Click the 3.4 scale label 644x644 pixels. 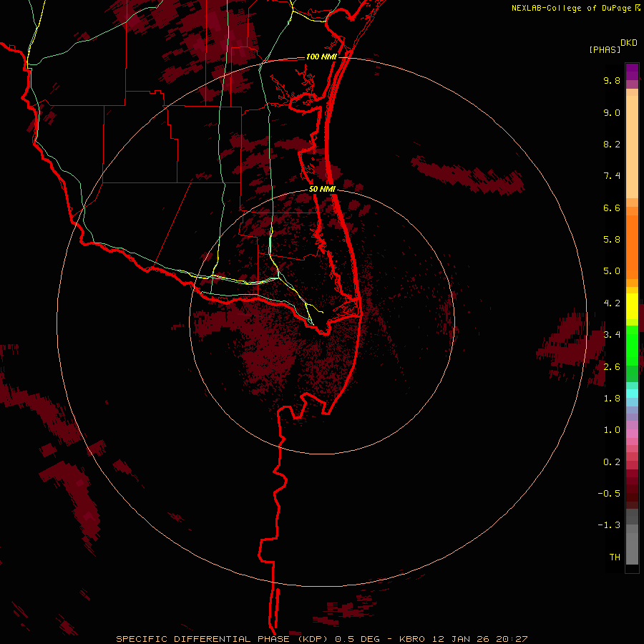(x=612, y=335)
